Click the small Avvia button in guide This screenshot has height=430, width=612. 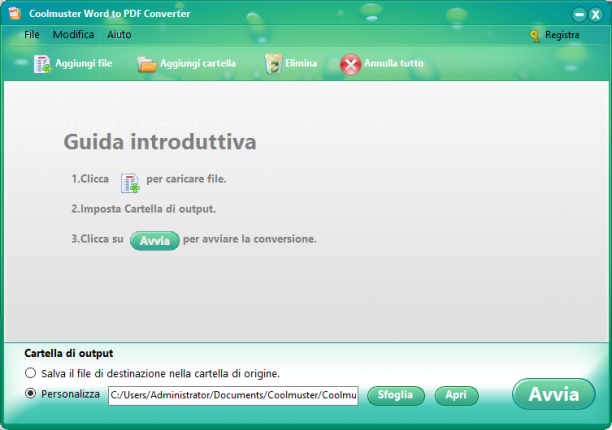tap(155, 241)
